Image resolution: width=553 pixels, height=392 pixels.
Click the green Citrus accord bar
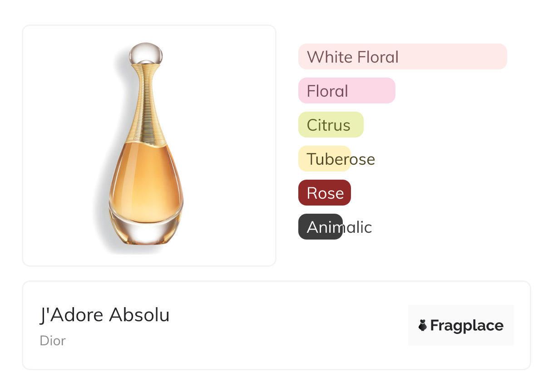(331, 125)
